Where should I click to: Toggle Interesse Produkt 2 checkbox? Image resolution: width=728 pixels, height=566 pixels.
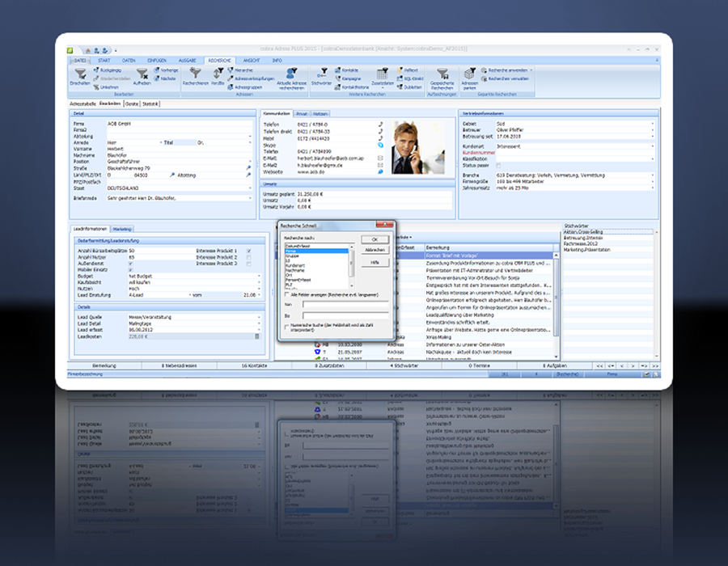tap(249, 257)
